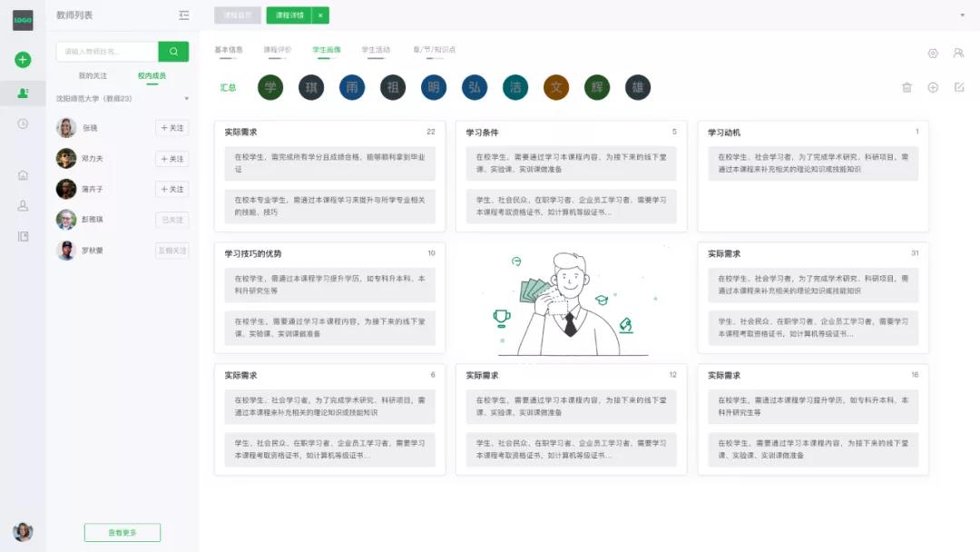Open the dropdown arrow at top-right corner

click(962, 15)
